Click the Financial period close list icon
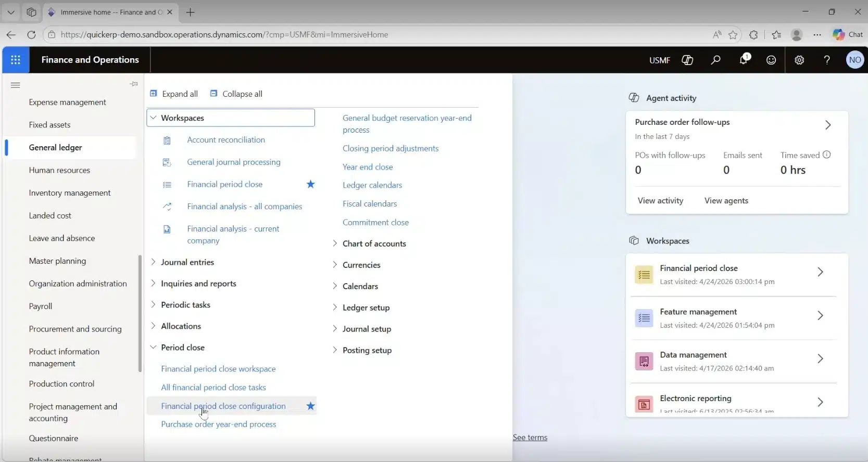Viewport: 868px width, 462px height. 167,185
